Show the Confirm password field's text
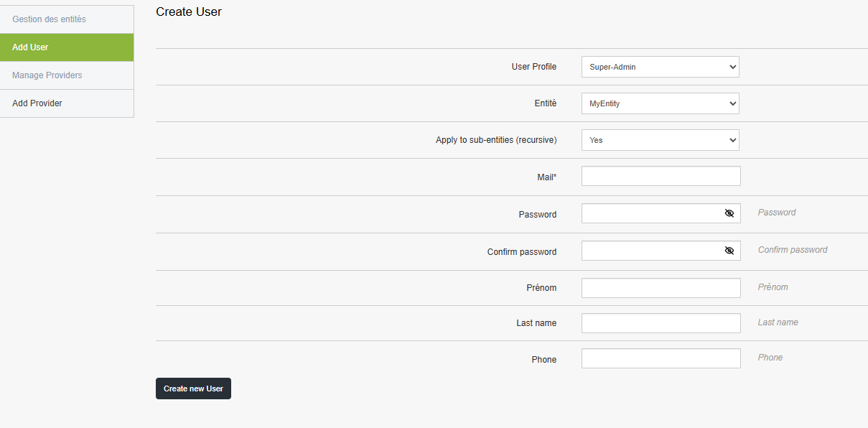 (x=729, y=251)
